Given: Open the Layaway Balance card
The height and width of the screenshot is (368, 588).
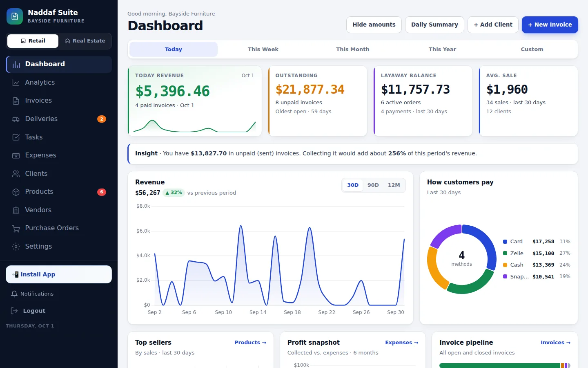Looking at the screenshot, I should (x=423, y=101).
